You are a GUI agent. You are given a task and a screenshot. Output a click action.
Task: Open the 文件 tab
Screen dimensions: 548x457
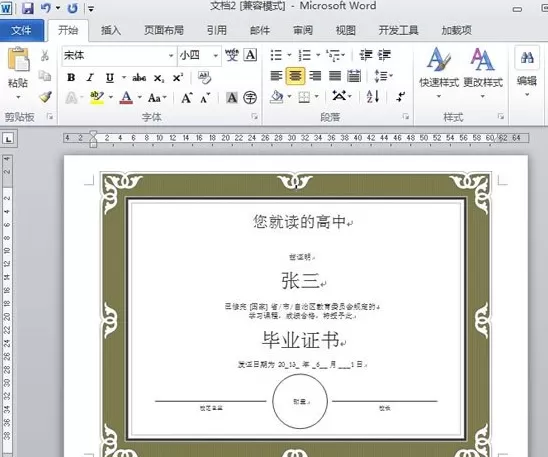pyautogui.click(x=21, y=30)
